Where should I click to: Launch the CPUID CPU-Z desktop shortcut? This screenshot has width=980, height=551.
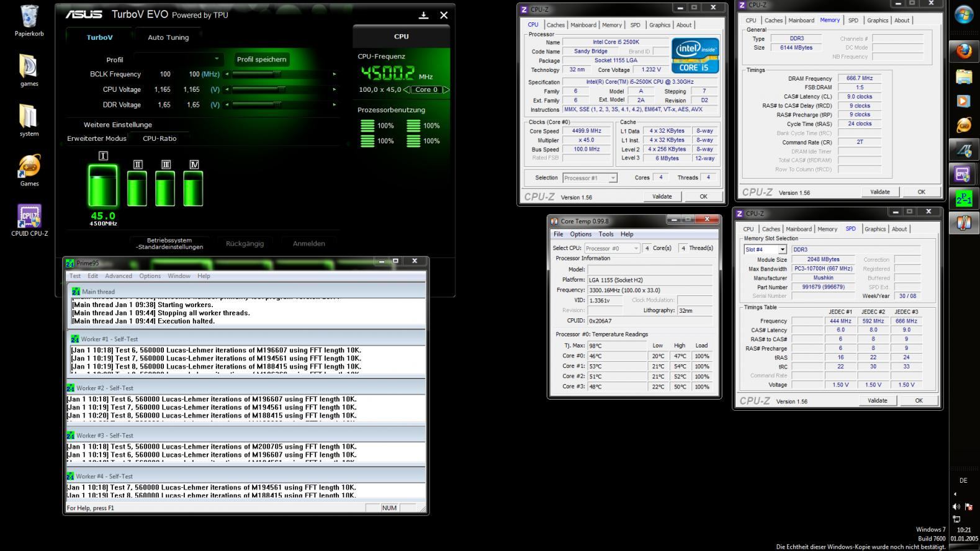(x=29, y=220)
